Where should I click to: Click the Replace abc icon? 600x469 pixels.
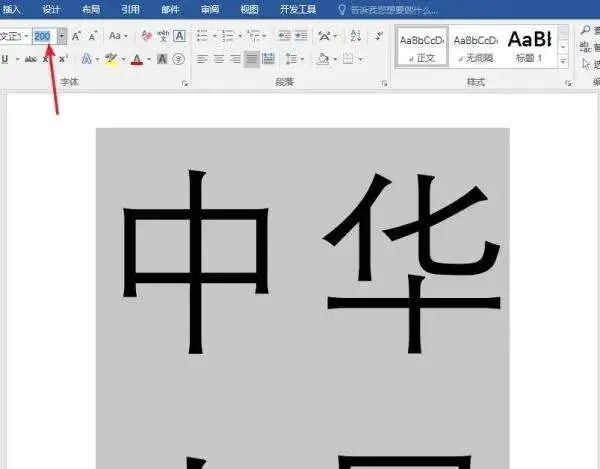[585, 47]
